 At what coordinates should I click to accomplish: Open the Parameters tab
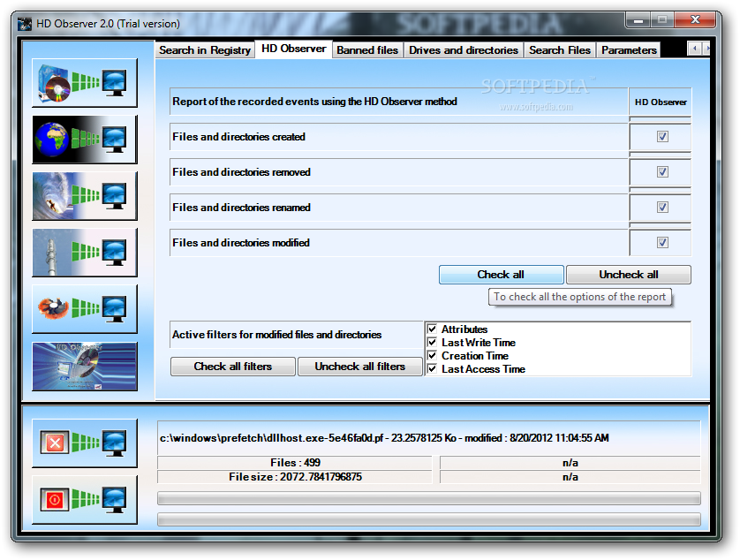point(629,50)
